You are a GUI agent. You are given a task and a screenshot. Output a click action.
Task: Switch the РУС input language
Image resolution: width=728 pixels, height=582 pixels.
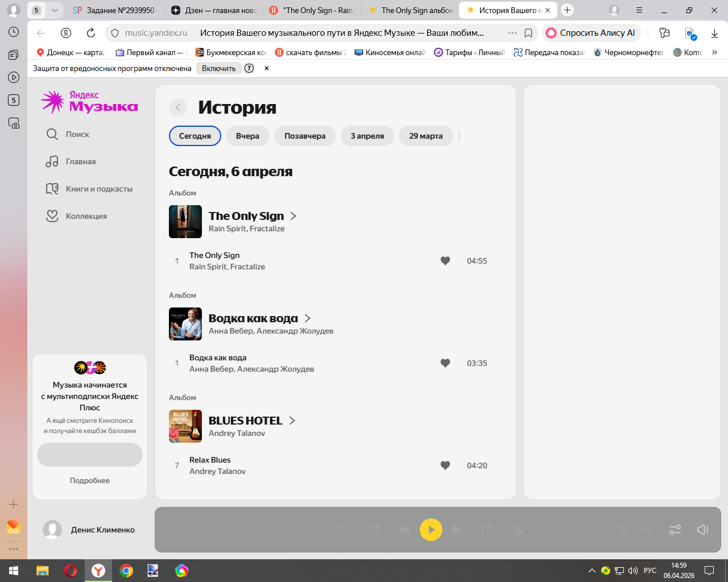pyautogui.click(x=650, y=571)
